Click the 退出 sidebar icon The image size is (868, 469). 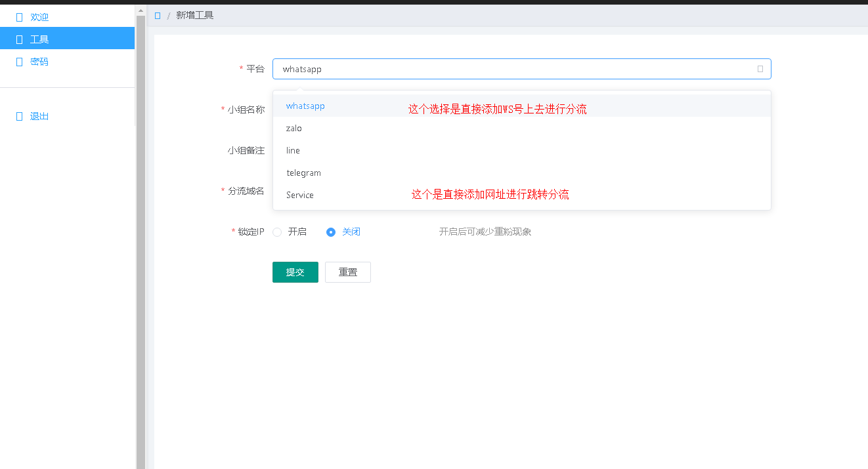[x=19, y=116]
